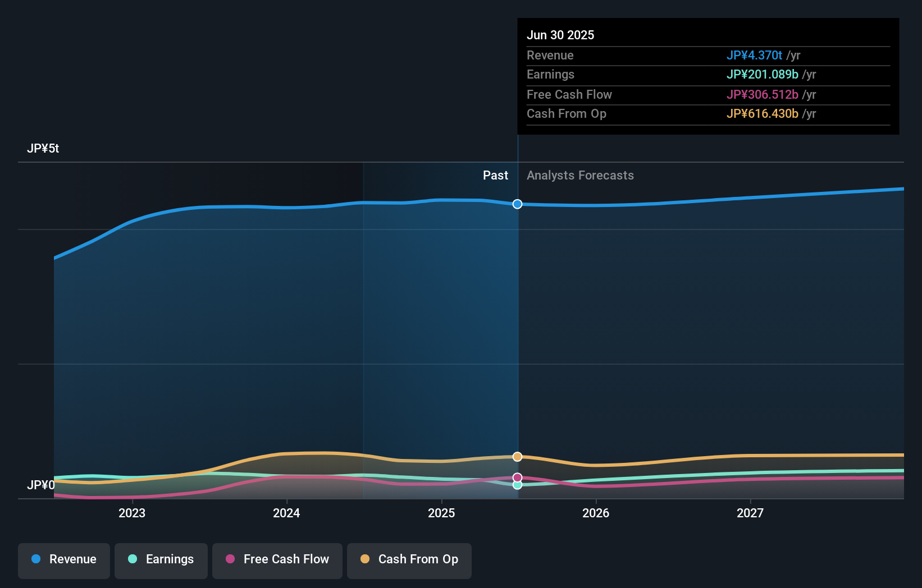Select the Revenue data point marker on the chart
This screenshot has height=588, width=922.
click(517, 204)
